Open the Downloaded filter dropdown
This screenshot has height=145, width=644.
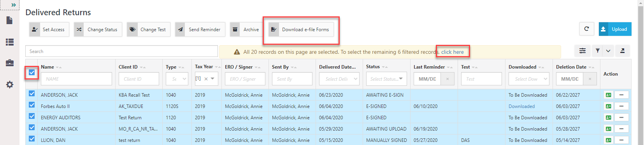tap(529, 79)
